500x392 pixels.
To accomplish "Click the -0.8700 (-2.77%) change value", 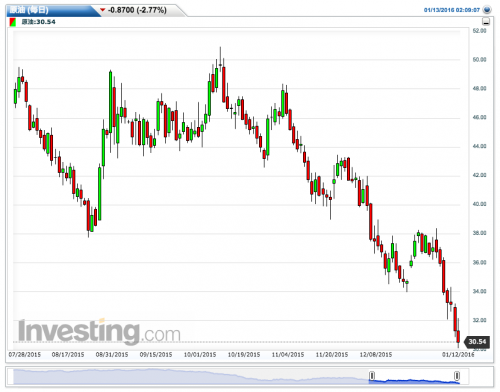I will 137,10.
